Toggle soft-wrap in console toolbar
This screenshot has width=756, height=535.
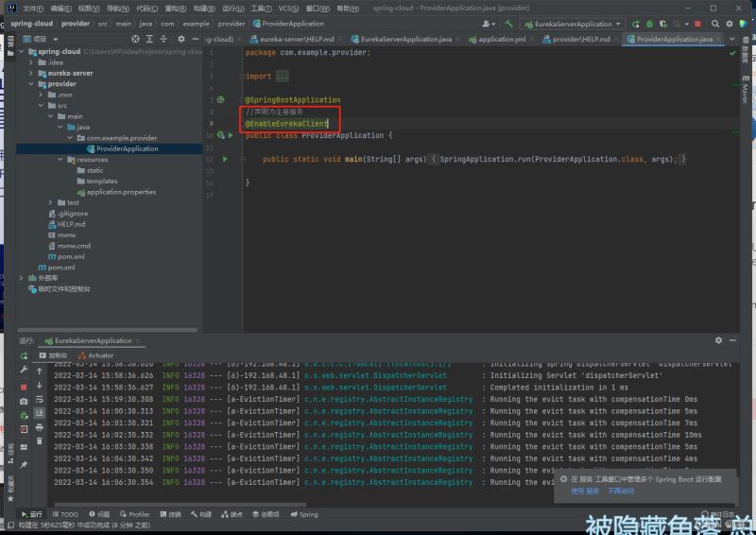click(39, 399)
